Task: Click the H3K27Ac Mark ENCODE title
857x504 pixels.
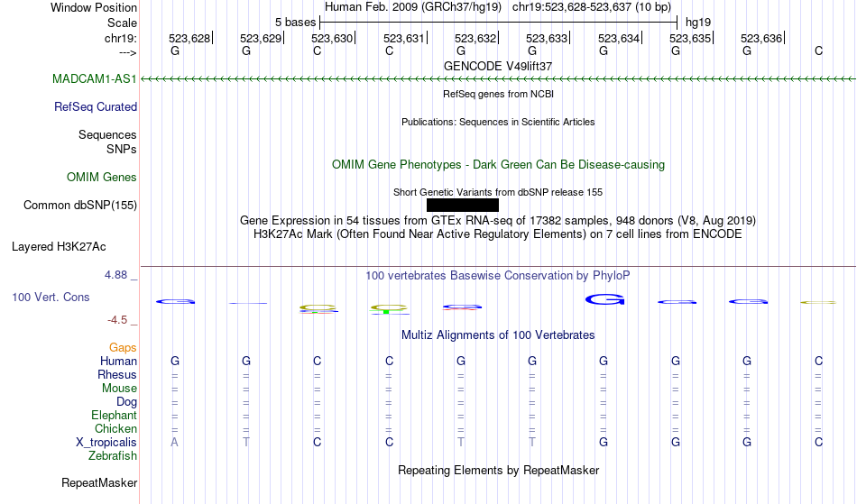Action: pyautogui.click(x=498, y=234)
